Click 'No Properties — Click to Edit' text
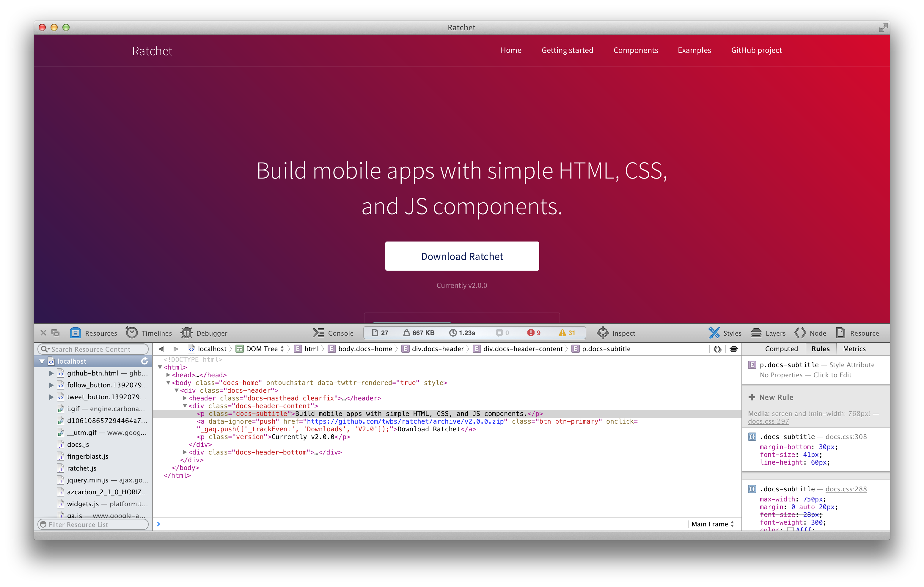 pos(805,375)
